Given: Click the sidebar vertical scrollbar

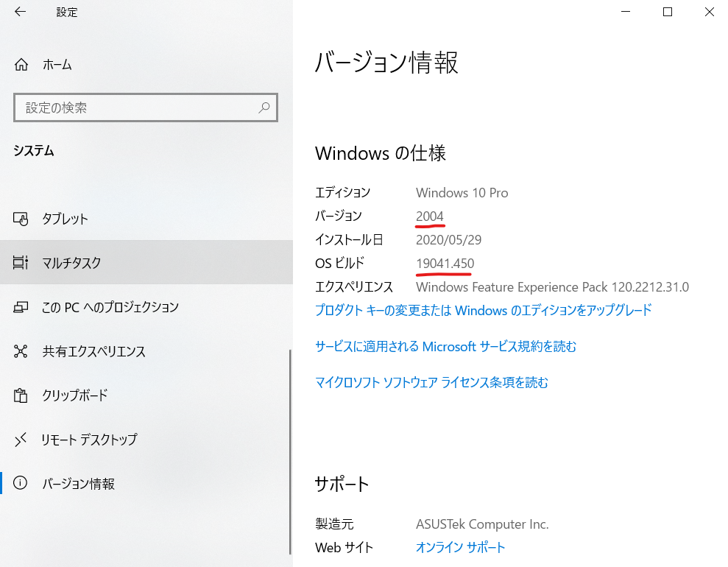Looking at the screenshot, I should (290, 451).
